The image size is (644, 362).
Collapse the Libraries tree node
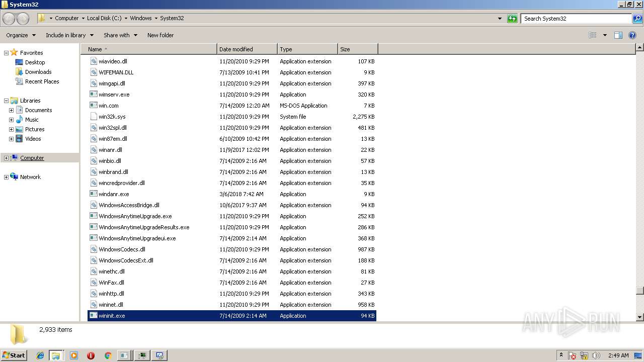coord(6,101)
